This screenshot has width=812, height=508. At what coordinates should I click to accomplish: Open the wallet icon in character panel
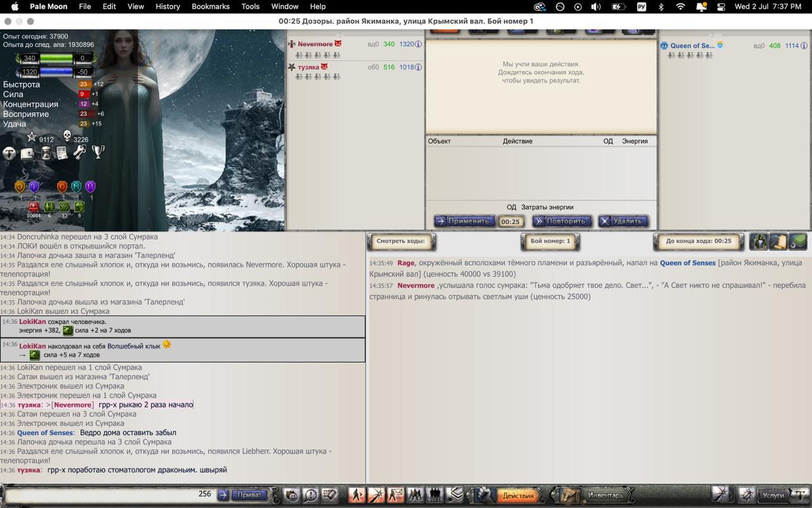27,153
